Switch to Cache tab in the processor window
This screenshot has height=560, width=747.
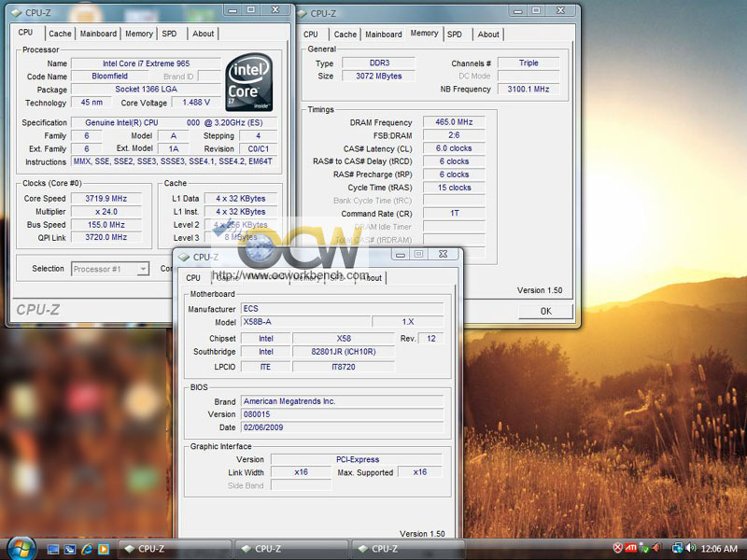pyautogui.click(x=60, y=34)
